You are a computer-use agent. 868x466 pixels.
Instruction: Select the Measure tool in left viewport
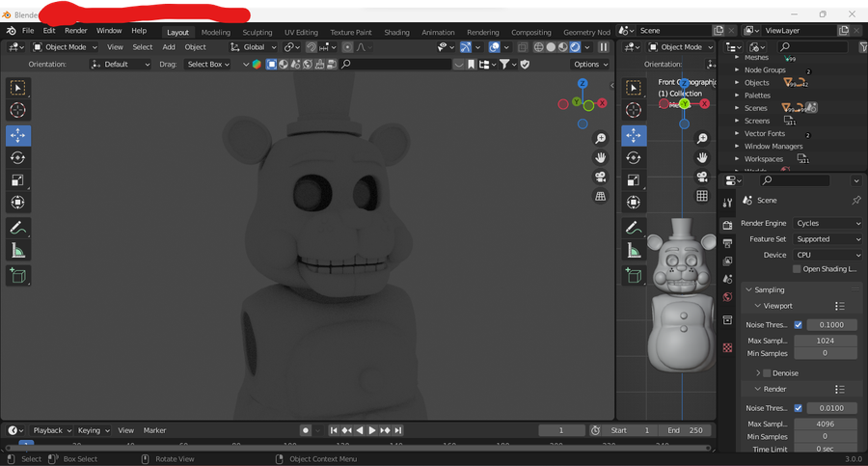pos(17,251)
